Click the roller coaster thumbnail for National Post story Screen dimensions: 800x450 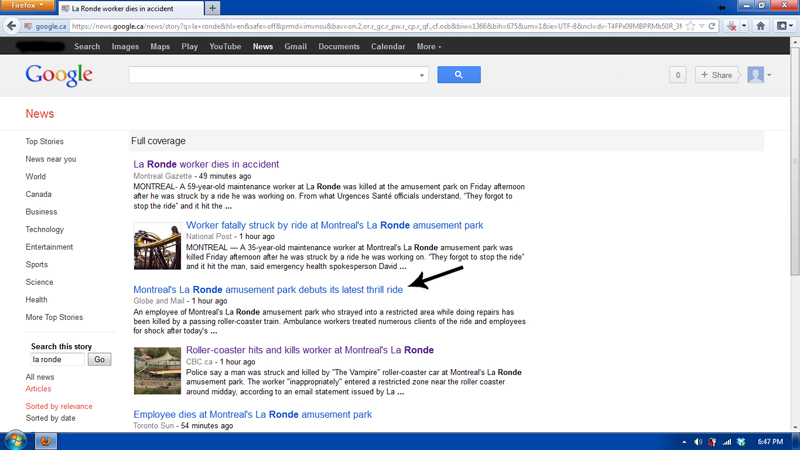click(x=157, y=247)
